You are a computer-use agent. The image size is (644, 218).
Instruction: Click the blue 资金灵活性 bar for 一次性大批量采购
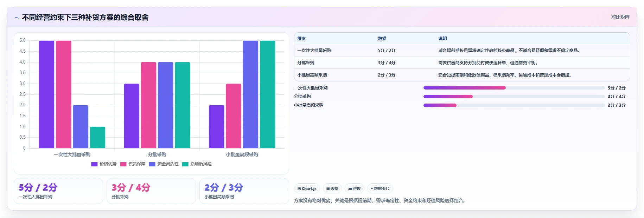tap(81, 127)
